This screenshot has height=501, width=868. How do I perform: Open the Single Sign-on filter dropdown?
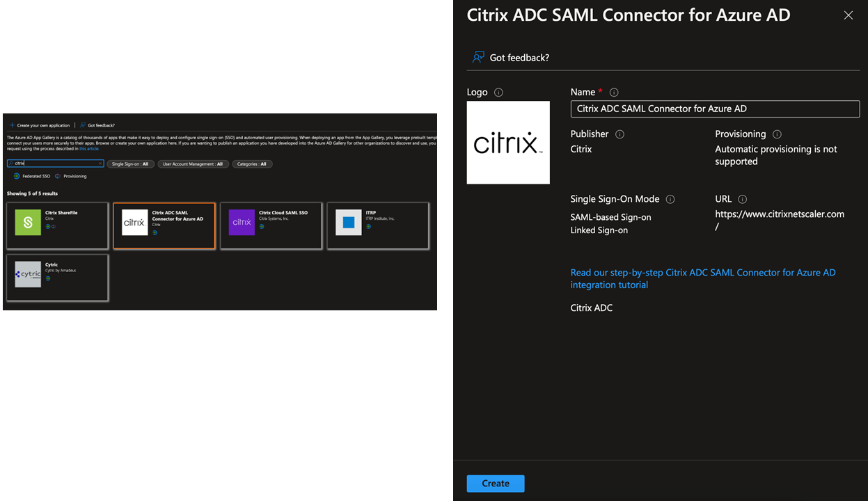click(129, 164)
